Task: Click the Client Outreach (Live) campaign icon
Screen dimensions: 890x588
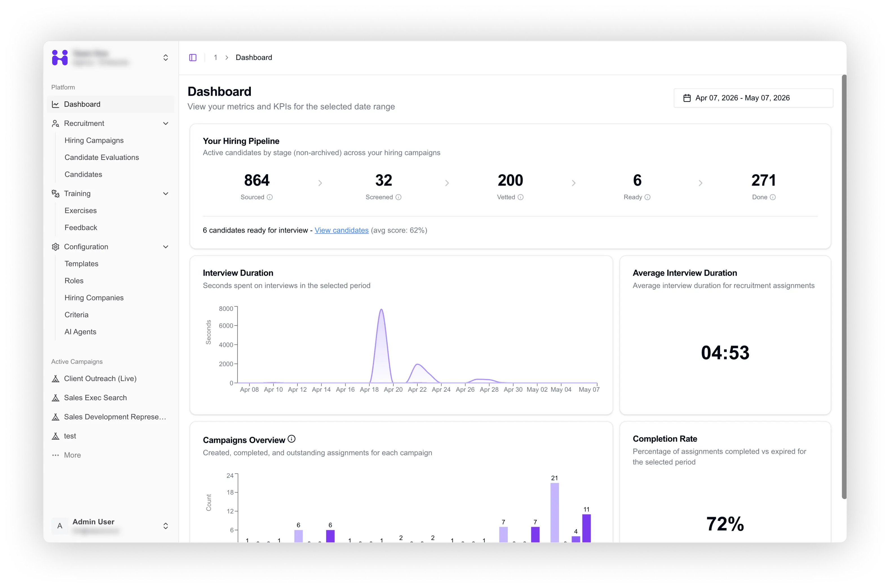Action: click(x=56, y=379)
